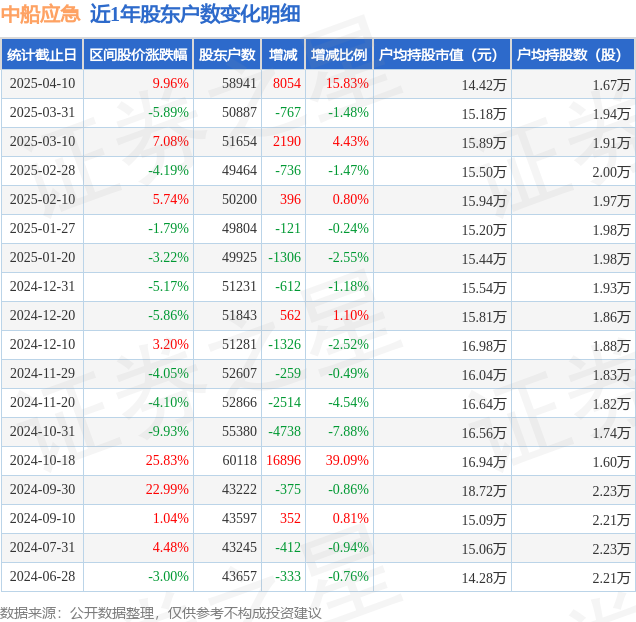Click the 数据来源 disclaimer footer text
This screenshot has height=622, width=636.
[x=161, y=613]
